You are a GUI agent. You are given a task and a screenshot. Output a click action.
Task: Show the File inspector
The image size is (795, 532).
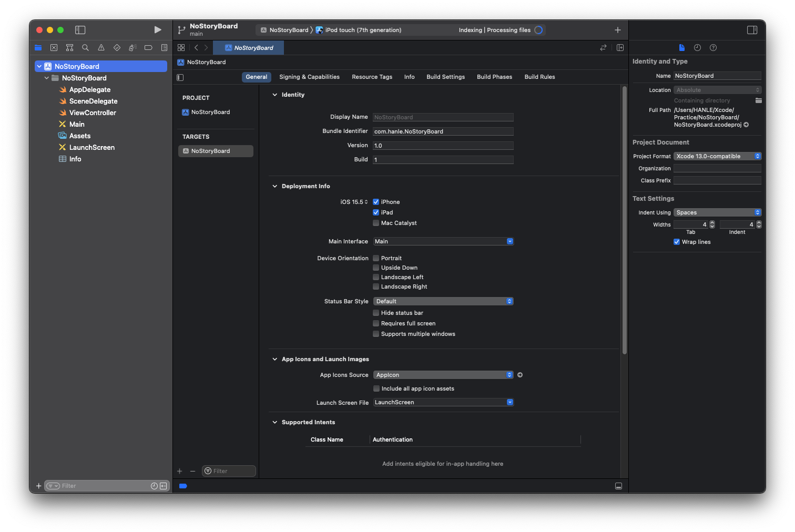(x=682, y=48)
